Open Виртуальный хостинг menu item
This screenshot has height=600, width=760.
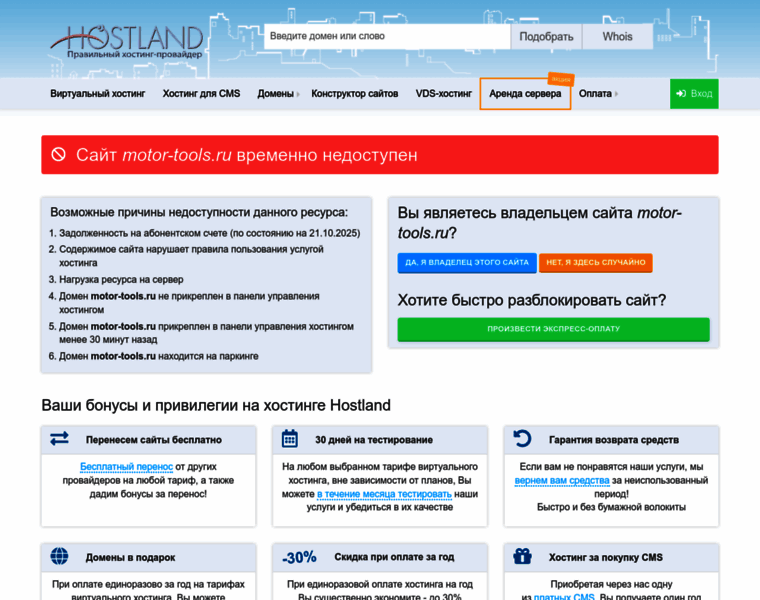[98, 94]
